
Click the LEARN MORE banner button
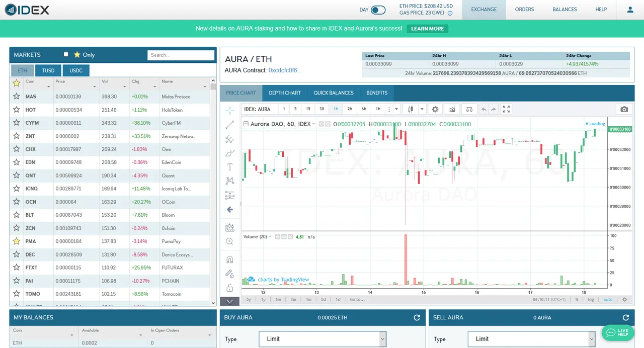[428, 29]
